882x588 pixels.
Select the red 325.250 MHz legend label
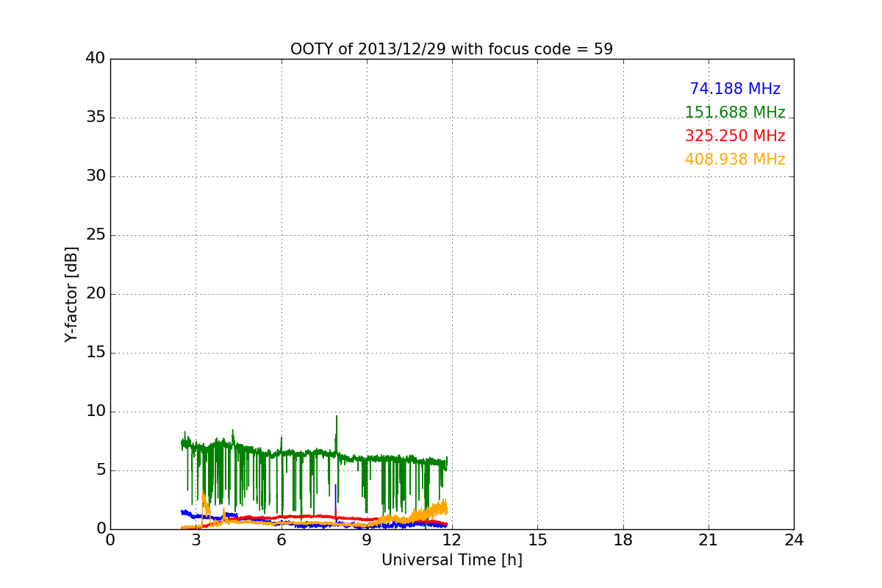(735, 136)
